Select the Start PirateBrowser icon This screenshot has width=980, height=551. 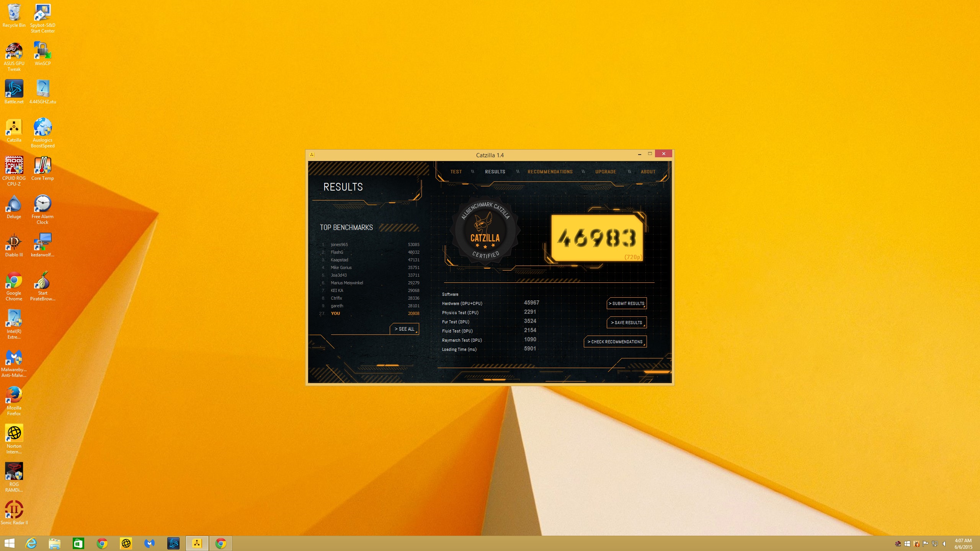coord(42,286)
